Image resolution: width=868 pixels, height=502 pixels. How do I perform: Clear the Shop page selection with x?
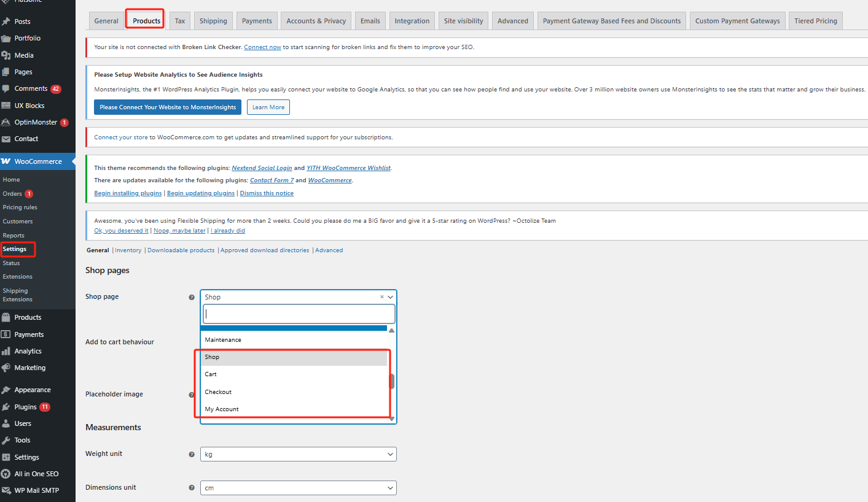tap(381, 297)
